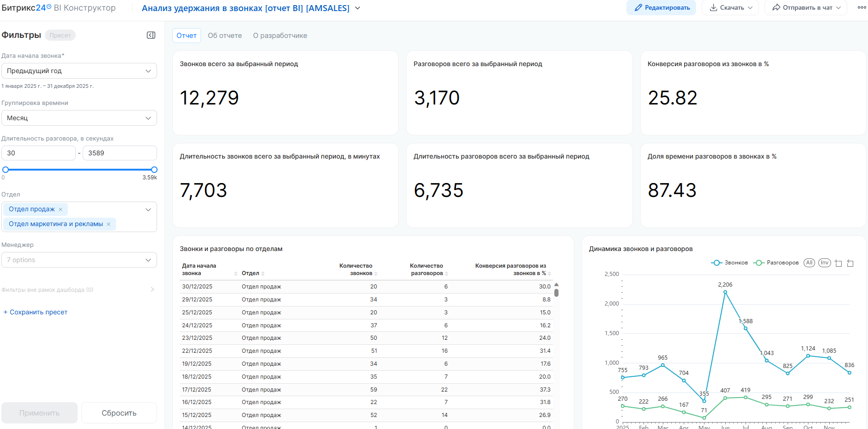Image resolution: width=868 pixels, height=429 pixels.
Task: Click the chart zoom reset icon
Action: click(850, 263)
